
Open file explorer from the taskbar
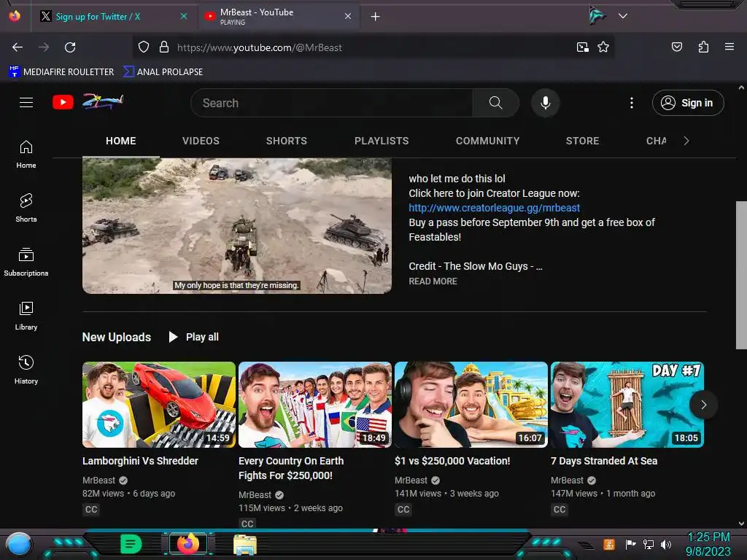(245, 544)
